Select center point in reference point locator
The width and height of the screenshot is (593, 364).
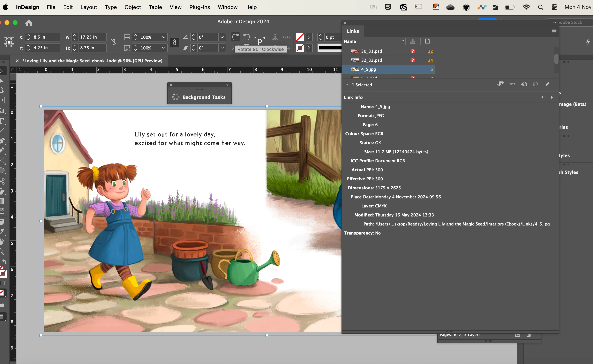pos(9,42)
